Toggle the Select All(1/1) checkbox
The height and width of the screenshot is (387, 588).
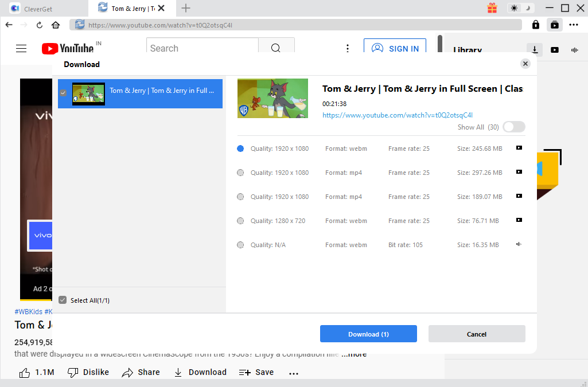[x=63, y=300]
